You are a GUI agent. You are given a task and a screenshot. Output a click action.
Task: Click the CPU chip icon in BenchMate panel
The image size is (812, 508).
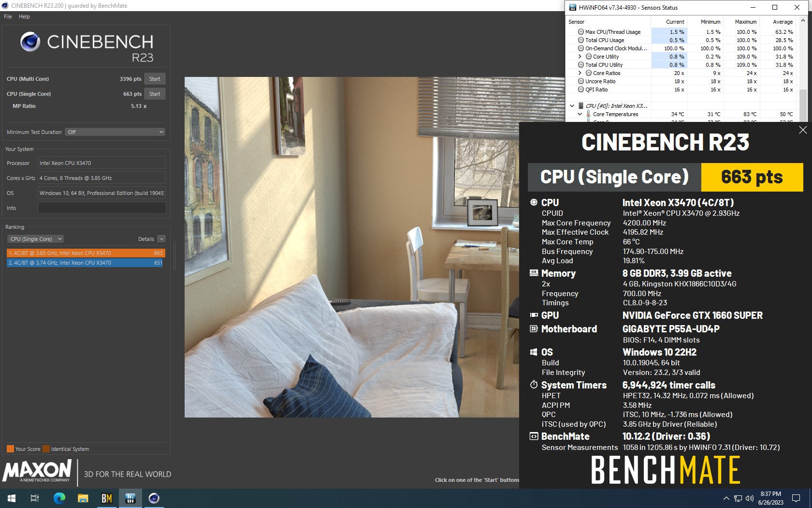[534, 202]
